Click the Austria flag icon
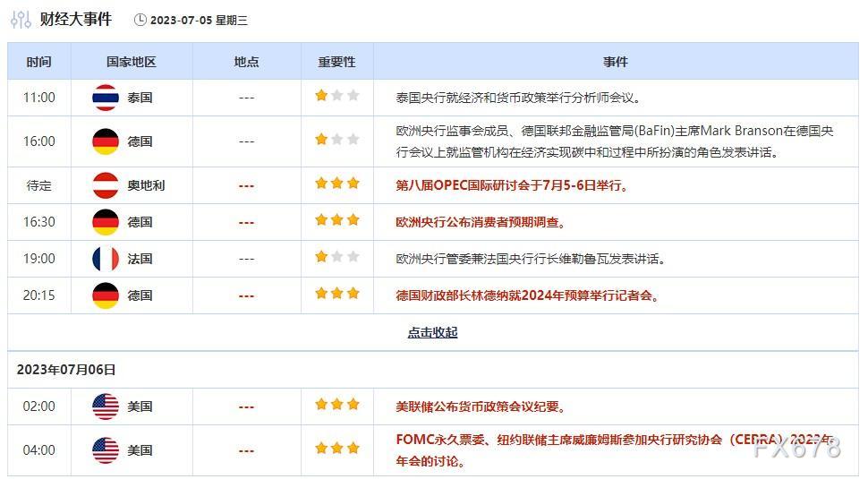This screenshot has height=479, width=868. click(x=106, y=185)
